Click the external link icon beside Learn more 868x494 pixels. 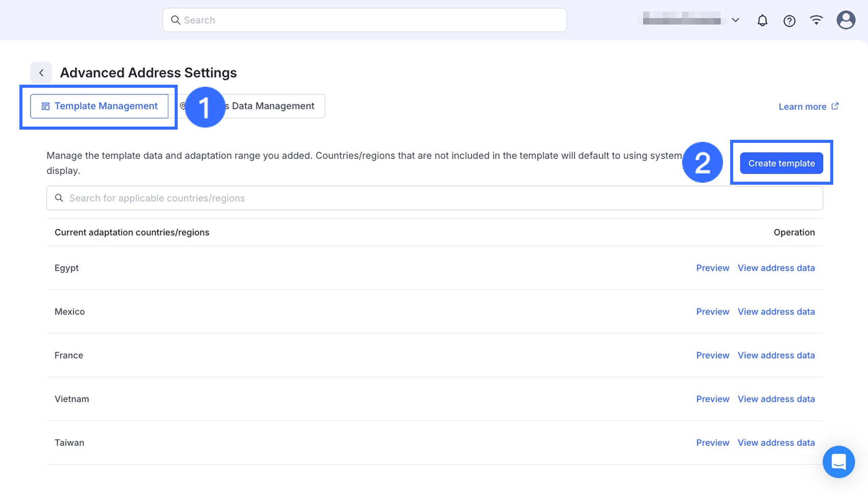pos(835,106)
